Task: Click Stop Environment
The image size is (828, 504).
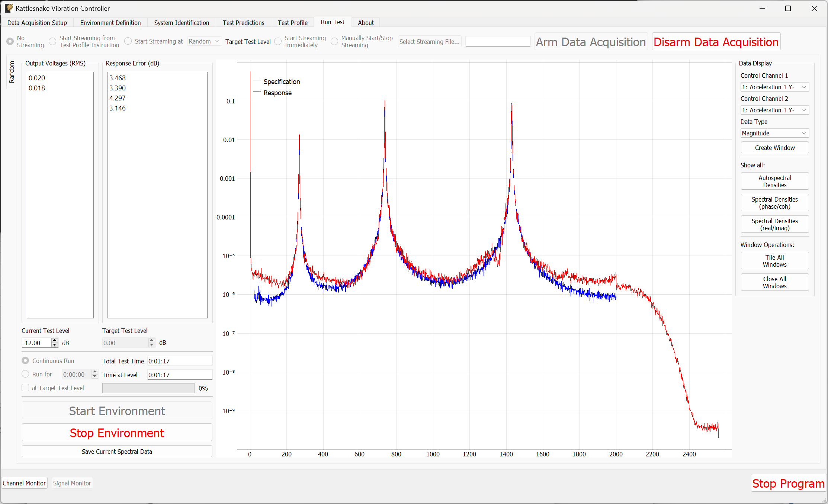Action: click(117, 433)
